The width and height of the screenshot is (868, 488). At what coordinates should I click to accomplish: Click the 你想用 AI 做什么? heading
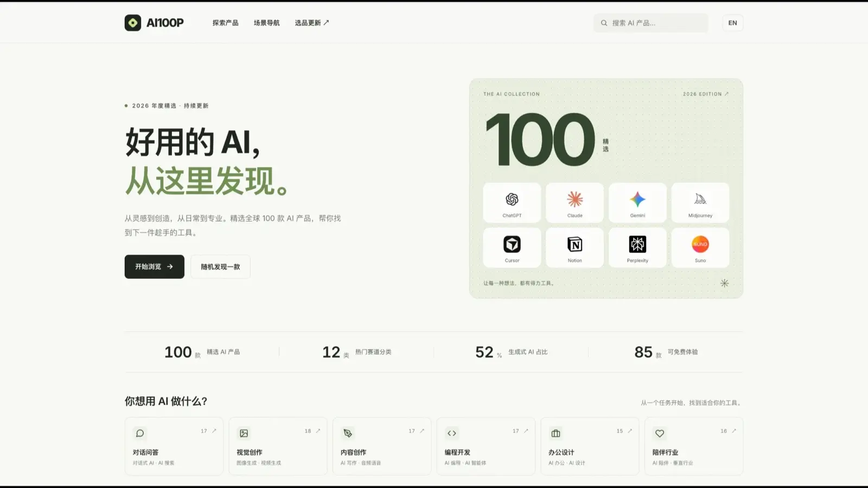click(166, 401)
